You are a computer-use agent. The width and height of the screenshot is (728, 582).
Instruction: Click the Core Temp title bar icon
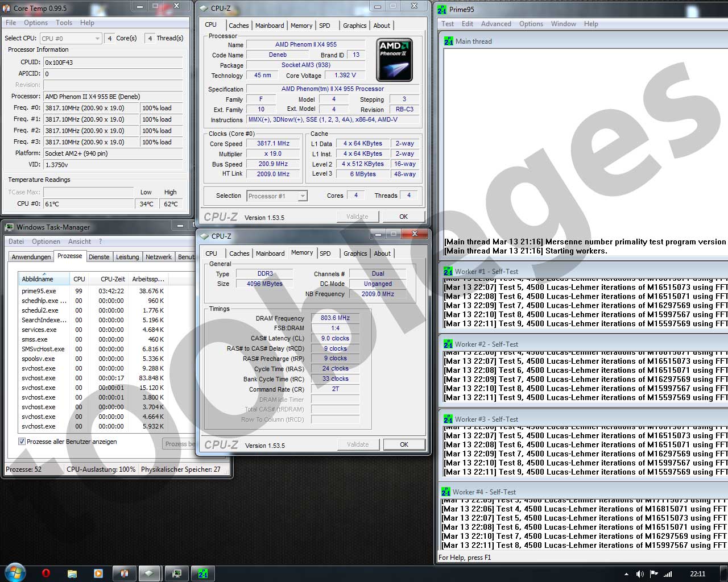(x=7, y=8)
